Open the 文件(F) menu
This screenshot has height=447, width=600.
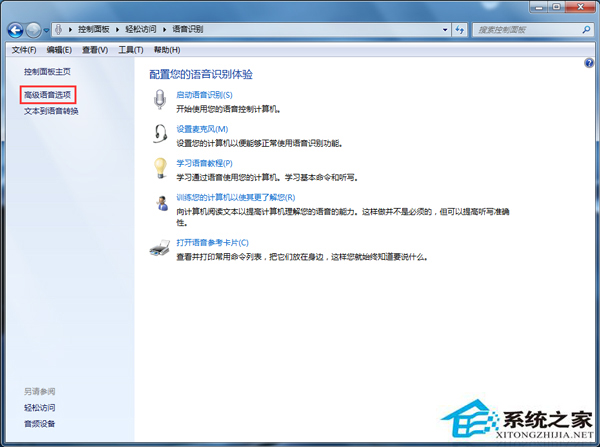(23, 49)
